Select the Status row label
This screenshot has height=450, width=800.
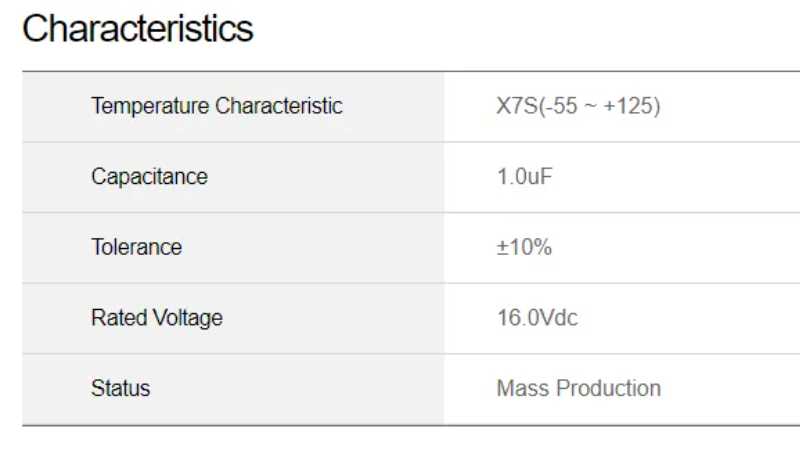(121, 388)
